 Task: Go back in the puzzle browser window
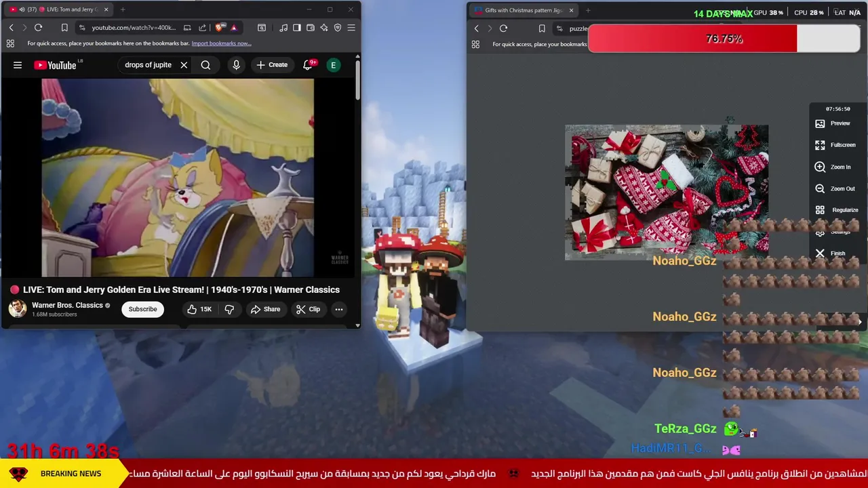point(476,28)
